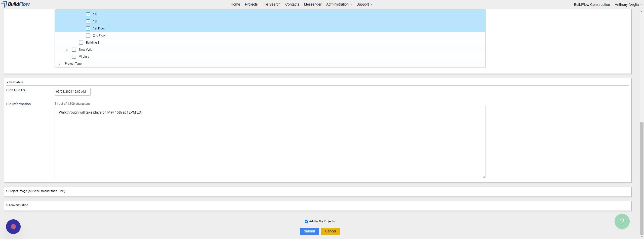Submit the project form

[309, 231]
